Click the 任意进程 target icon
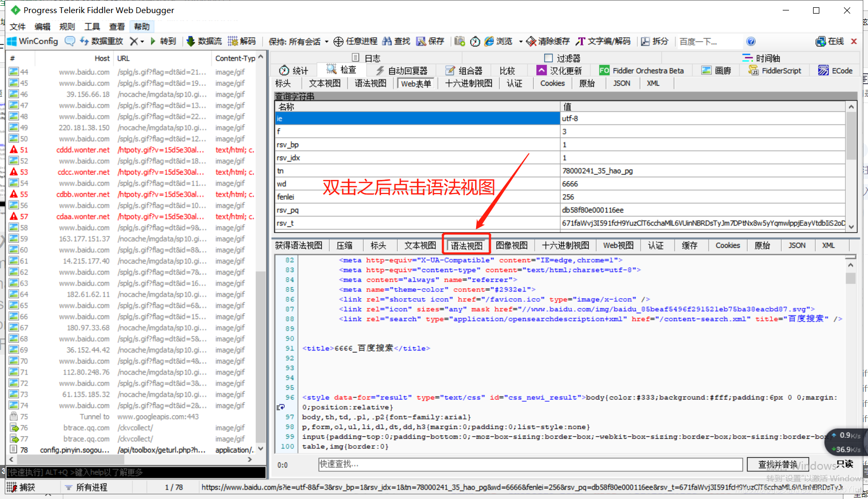Screen dimensions: 868x499 (339, 41)
